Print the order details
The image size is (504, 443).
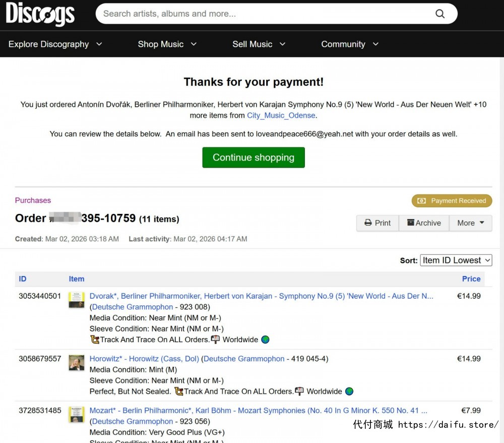(377, 223)
